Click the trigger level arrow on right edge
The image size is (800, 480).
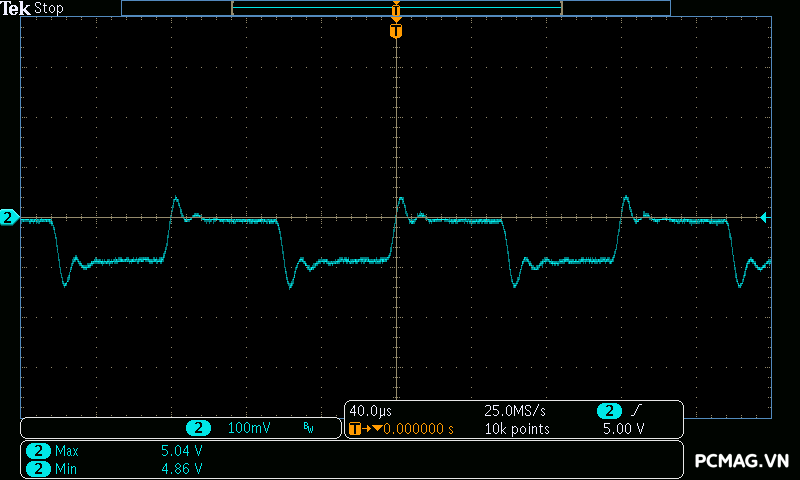[x=764, y=217]
